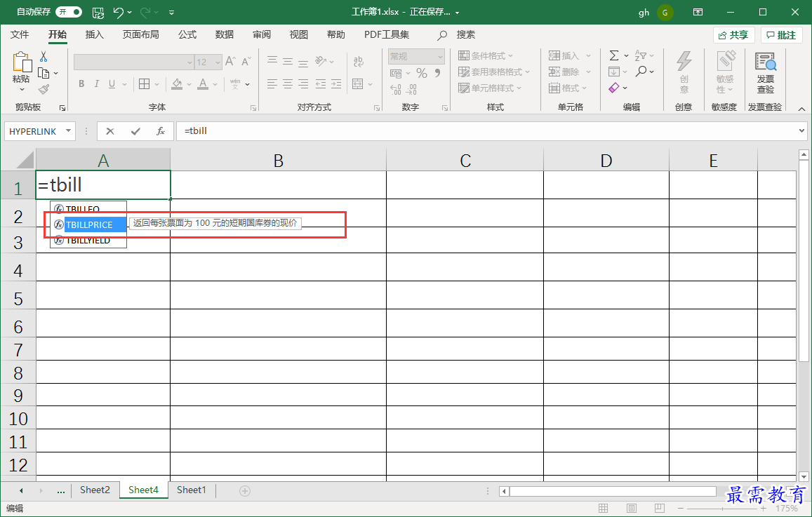Viewport: 812px width, 517px height.
Task: Switch to the 公式 ribbon tab
Action: point(187,34)
